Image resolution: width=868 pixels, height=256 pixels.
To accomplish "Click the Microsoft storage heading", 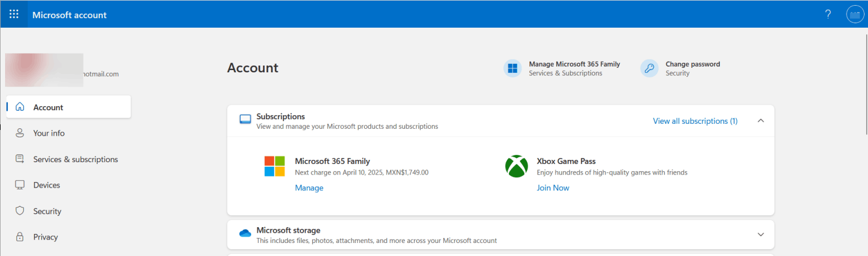I will (288, 230).
